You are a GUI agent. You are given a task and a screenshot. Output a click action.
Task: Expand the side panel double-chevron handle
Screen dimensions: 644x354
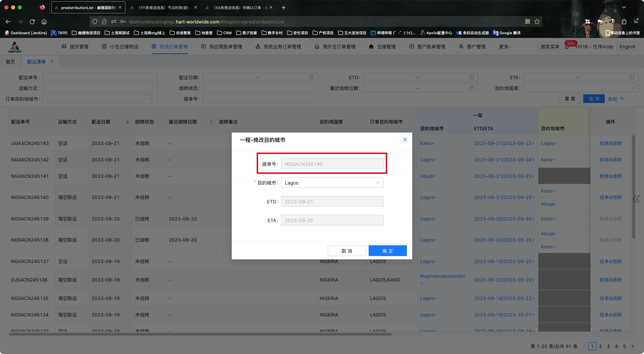click(x=636, y=199)
